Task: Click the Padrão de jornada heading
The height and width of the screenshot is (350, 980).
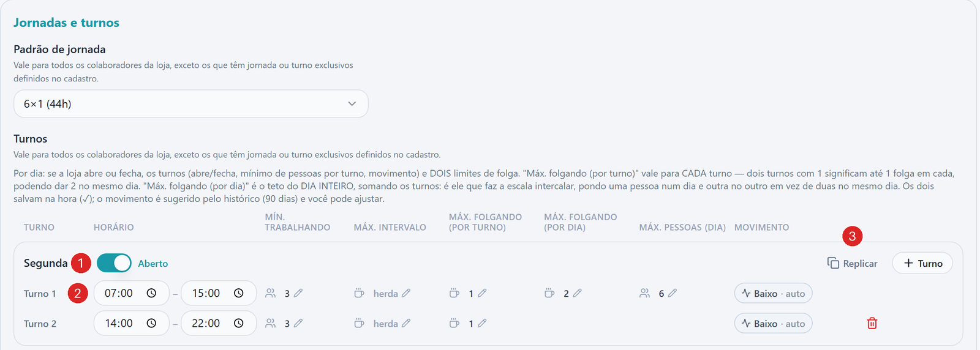Action: click(59, 50)
